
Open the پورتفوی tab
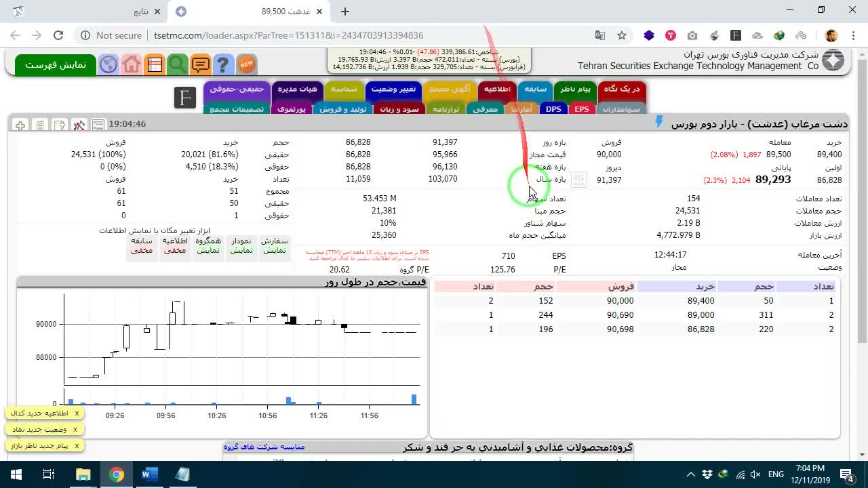click(x=292, y=109)
